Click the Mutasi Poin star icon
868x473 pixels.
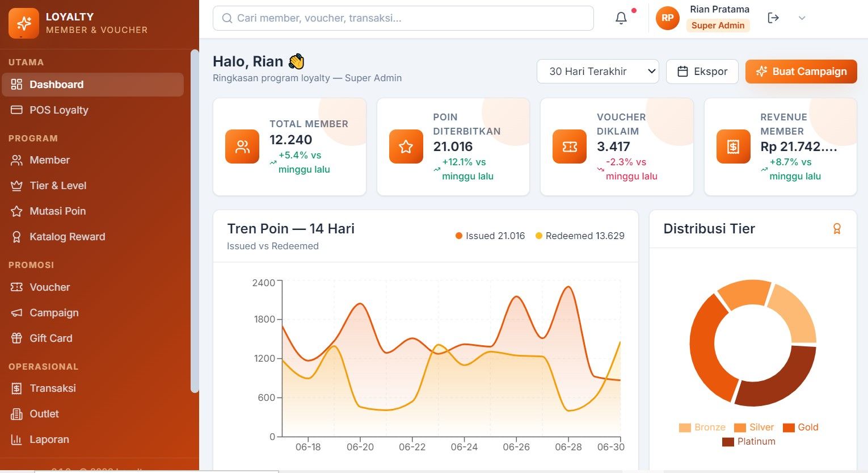coord(16,211)
